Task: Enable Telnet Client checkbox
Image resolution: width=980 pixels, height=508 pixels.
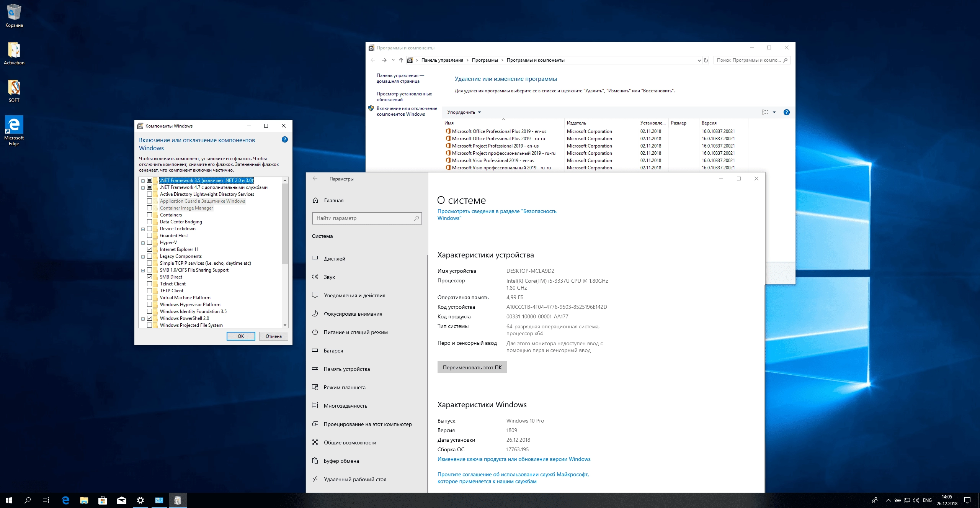Action: click(150, 284)
